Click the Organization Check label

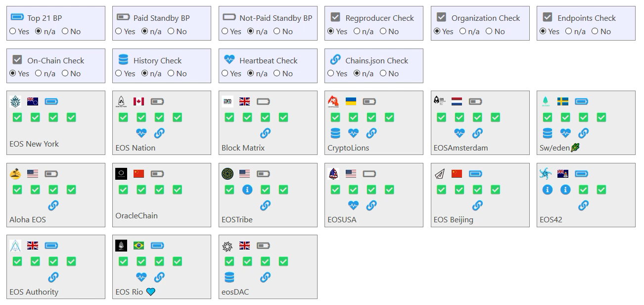(x=486, y=18)
